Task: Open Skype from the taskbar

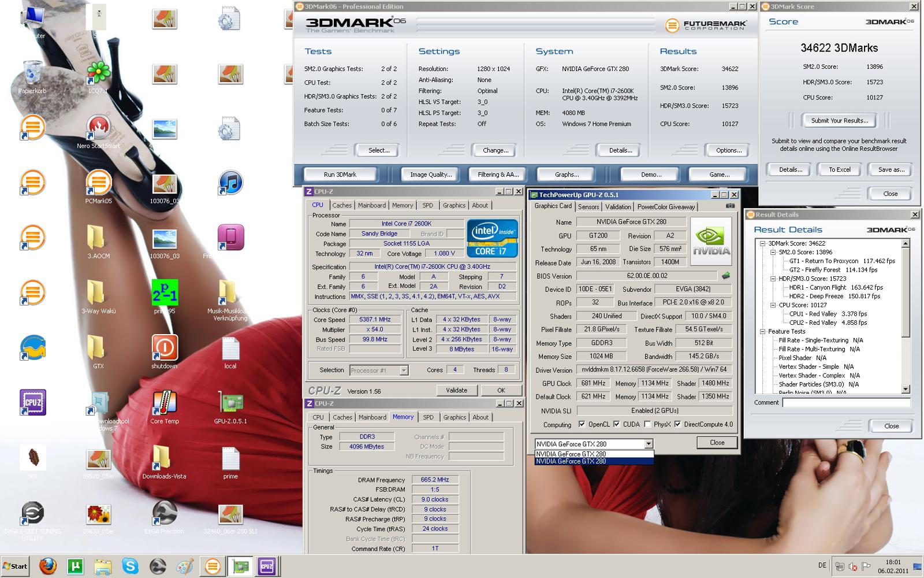Action: (130, 566)
